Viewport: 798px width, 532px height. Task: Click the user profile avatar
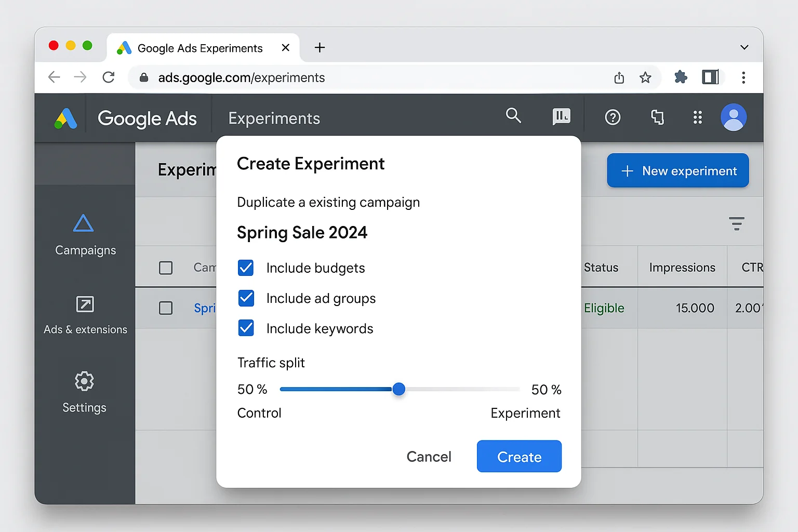pos(733,116)
